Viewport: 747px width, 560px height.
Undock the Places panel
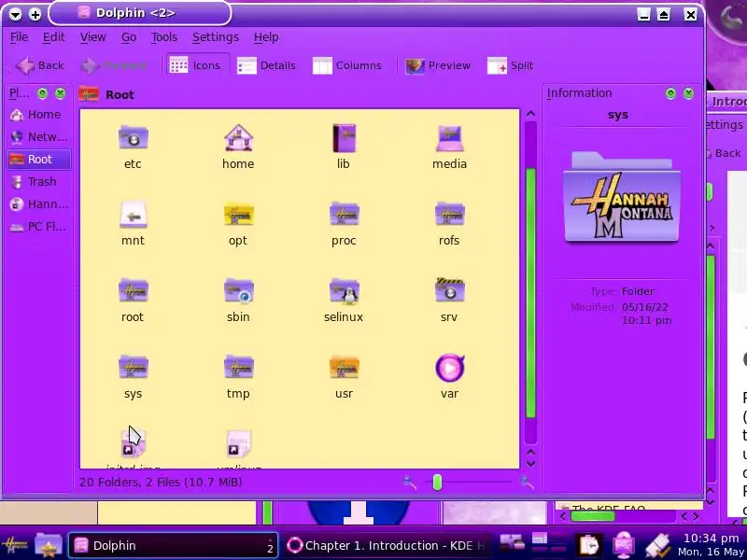tap(42, 93)
